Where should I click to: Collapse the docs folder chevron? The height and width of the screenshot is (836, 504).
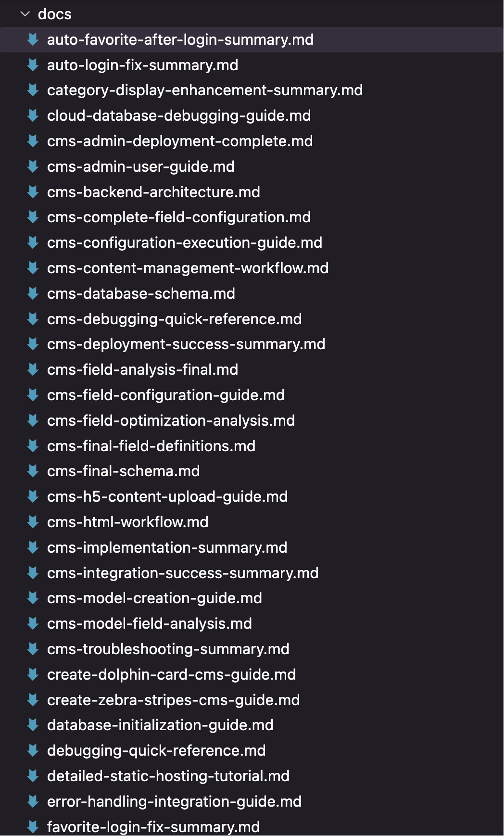pyautogui.click(x=25, y=14)
